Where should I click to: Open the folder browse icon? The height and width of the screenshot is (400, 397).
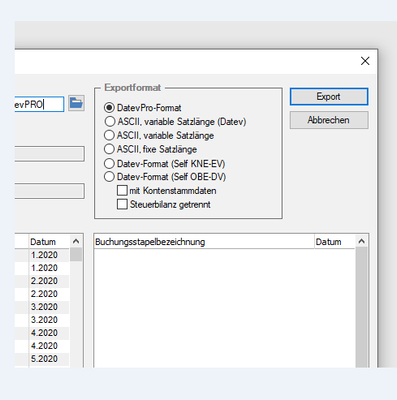(x=76, y=103)
